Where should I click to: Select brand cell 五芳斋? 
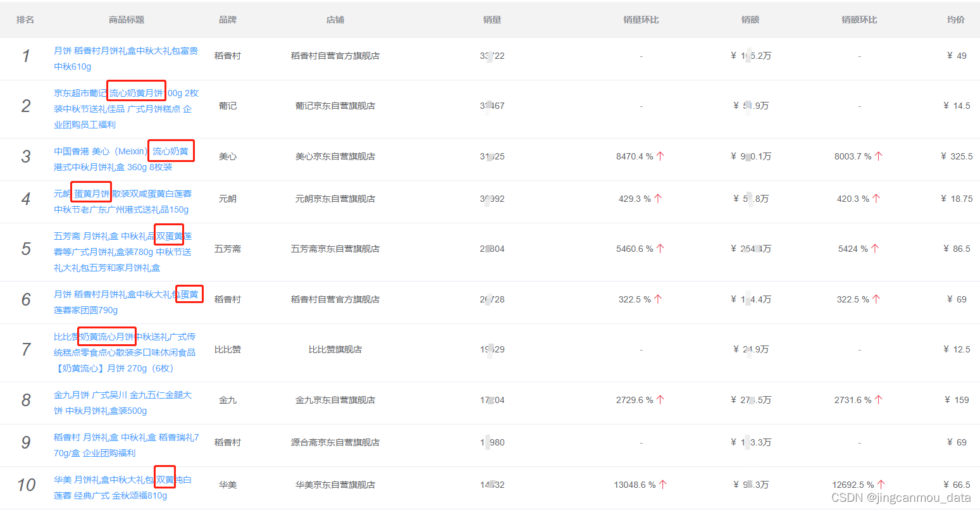point(228,249)
